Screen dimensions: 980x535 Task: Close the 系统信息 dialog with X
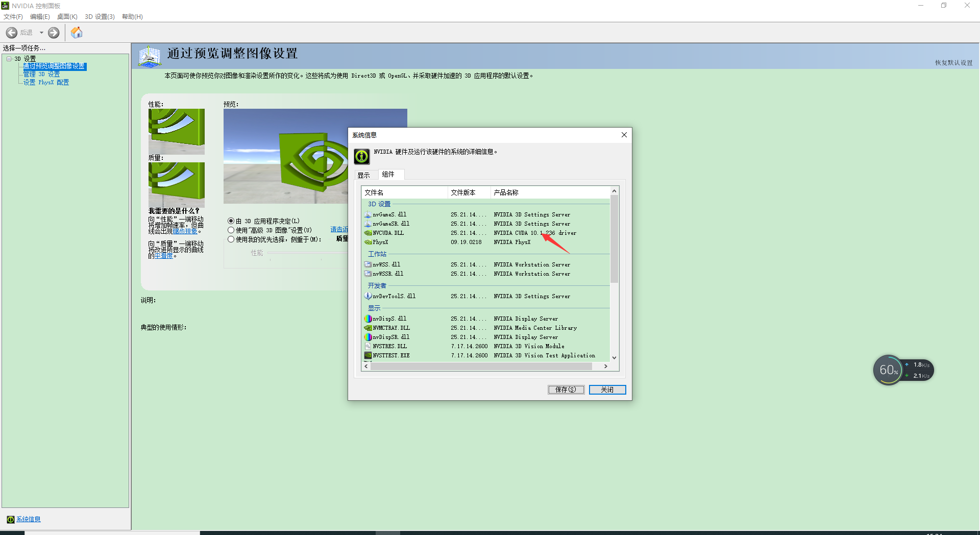(x=624, y=135)
